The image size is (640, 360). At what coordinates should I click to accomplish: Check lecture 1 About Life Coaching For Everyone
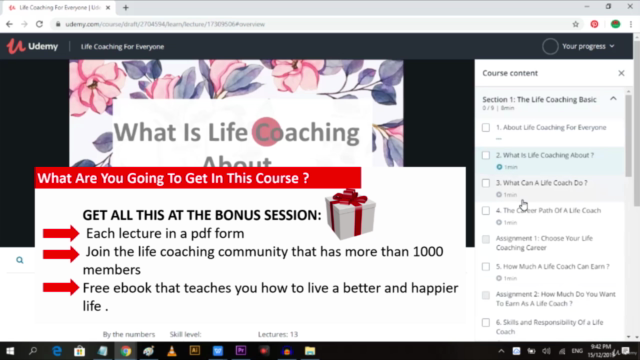486,127
